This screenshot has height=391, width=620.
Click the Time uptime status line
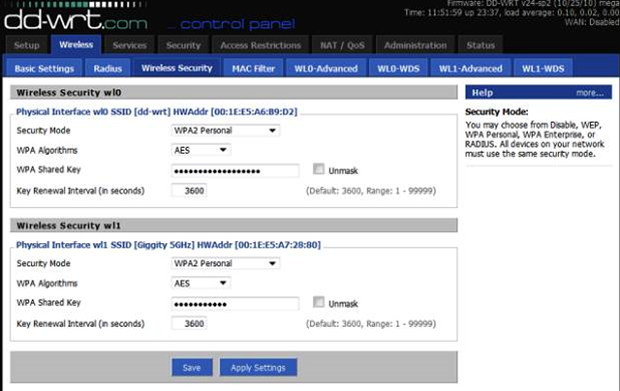pyautogui.click(x=512, y=13)
